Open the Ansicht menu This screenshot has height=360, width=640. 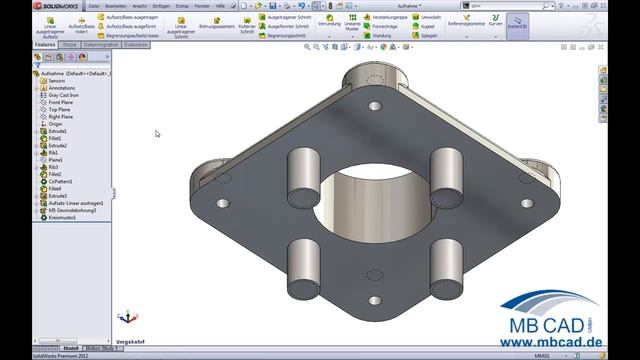pyautogui.click(x=139, y=6)
